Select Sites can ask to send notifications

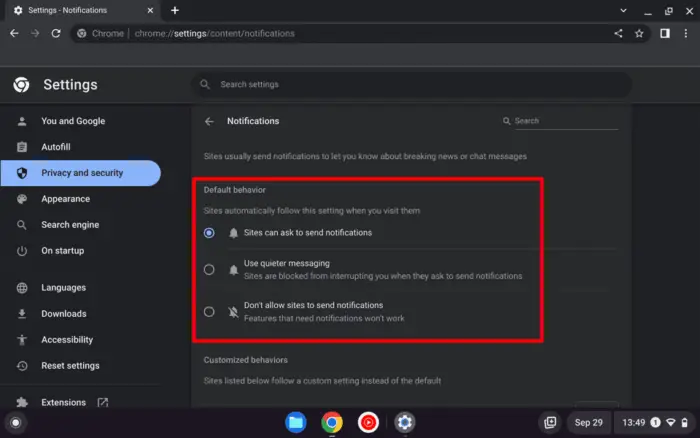[x=209, y=233]
